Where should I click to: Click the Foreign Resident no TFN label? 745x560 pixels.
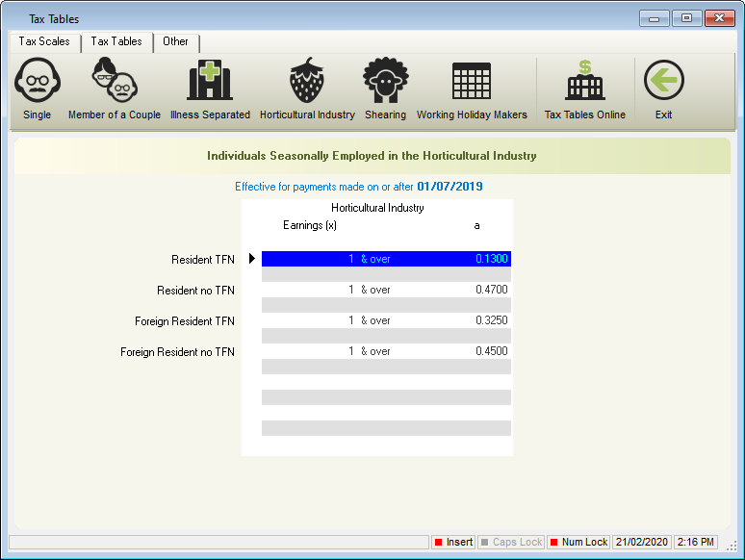tap(177, 352)
